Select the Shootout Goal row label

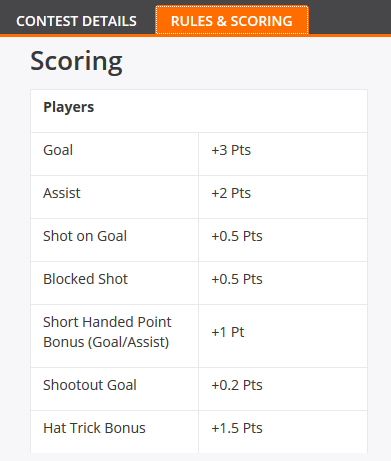pyautogui.click(x=90, y=385)
